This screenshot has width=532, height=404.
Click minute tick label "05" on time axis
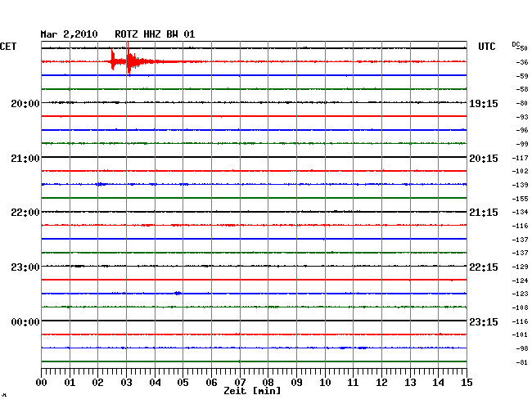pyautogui.click(x=183, y=383)
